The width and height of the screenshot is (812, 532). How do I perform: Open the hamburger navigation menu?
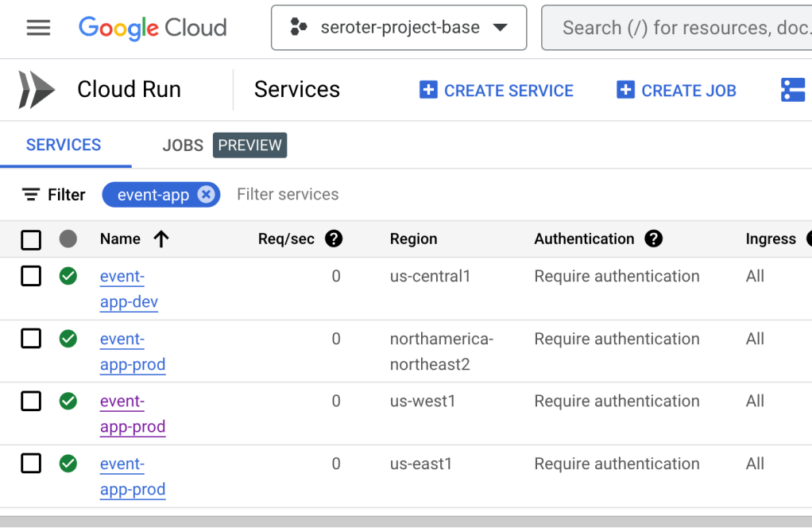(38, 28)
